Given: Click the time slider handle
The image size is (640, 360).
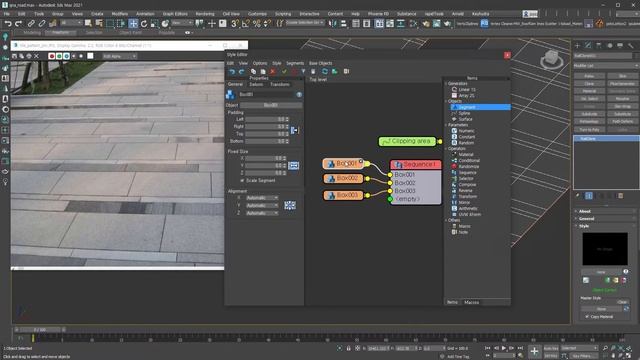Looking at the screenshot, I should click(x=40, y=329).
